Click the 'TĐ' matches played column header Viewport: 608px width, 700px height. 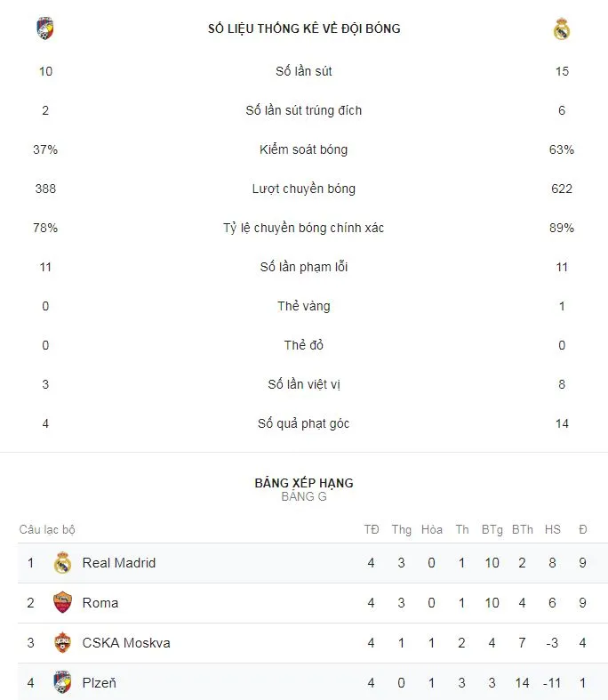click(372, 529)
